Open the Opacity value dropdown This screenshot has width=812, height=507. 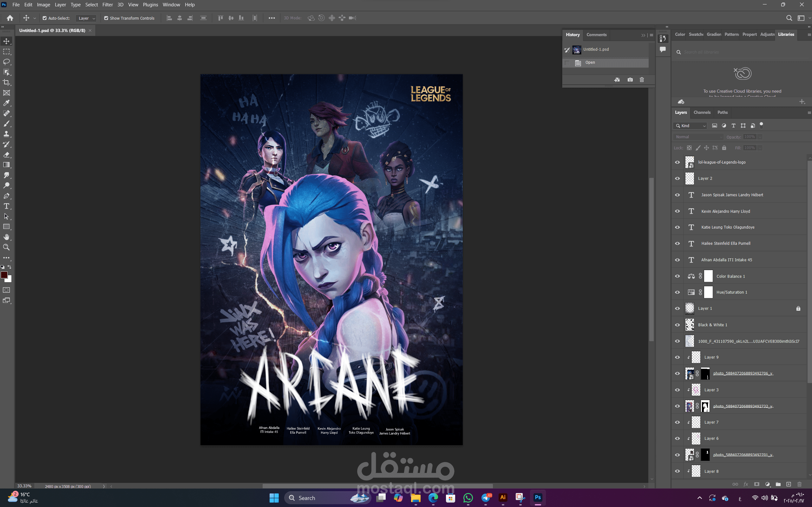point(760,137)
